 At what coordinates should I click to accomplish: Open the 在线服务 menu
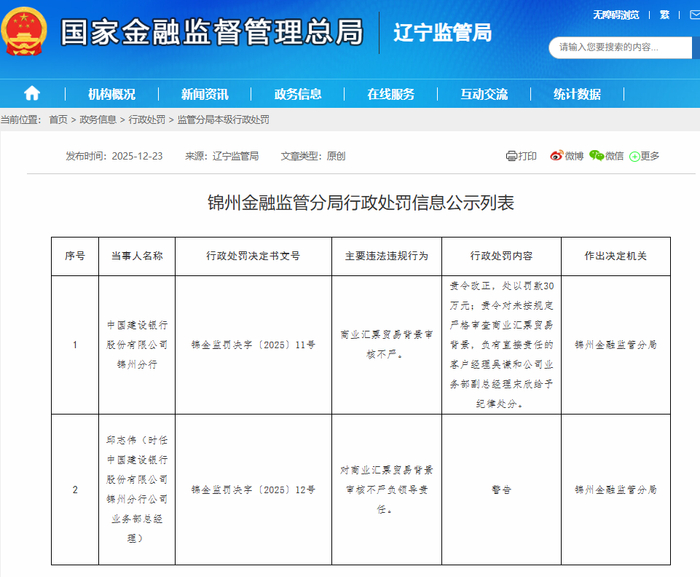coord(391,94)
